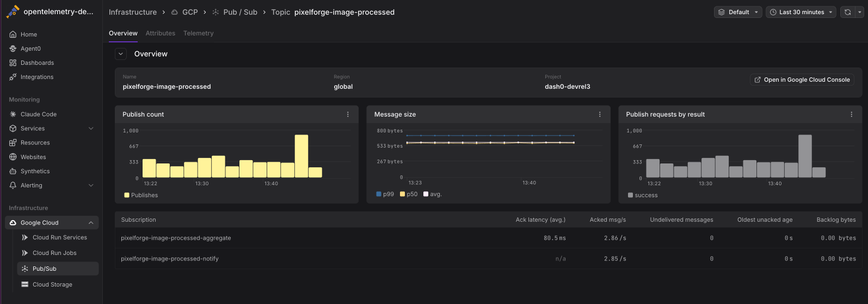The height and width of the screenshot is (304, 868).
Task: Sort by Oldest unacked age column
Action: (x=765, y=220)
